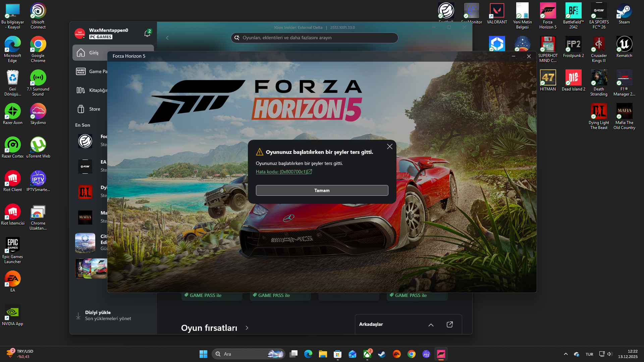This screenshot has height=362, width=644.
Task: Open Microsoft Edge desktop shortcut
Action: coord(12,49)
